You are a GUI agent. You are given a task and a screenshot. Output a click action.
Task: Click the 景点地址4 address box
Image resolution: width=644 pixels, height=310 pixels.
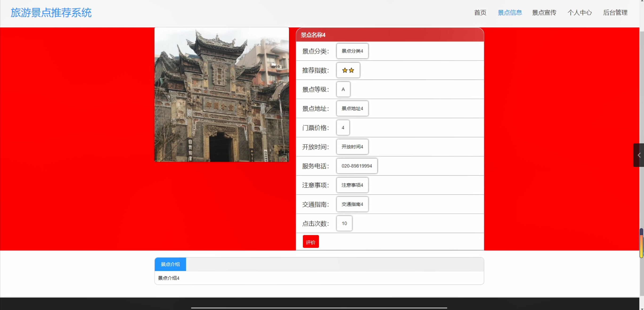tap(352, 109)
